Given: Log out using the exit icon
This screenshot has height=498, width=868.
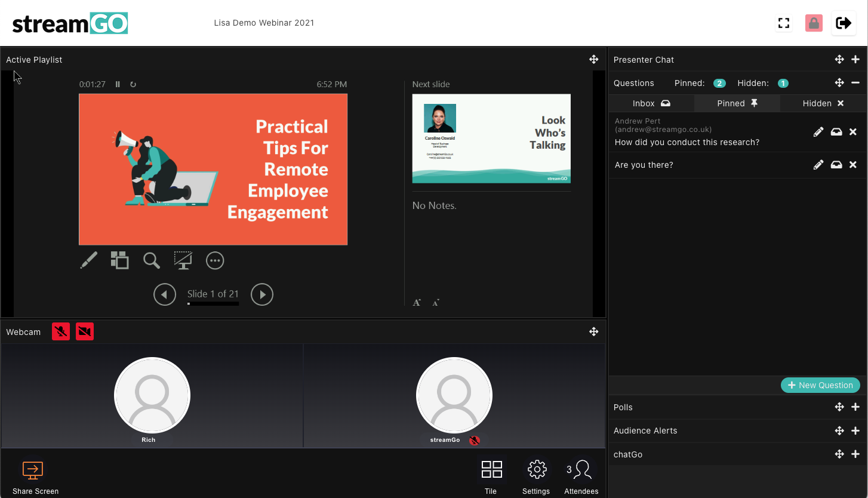Looking at the screenshot, I should click(x=844, y=23).
